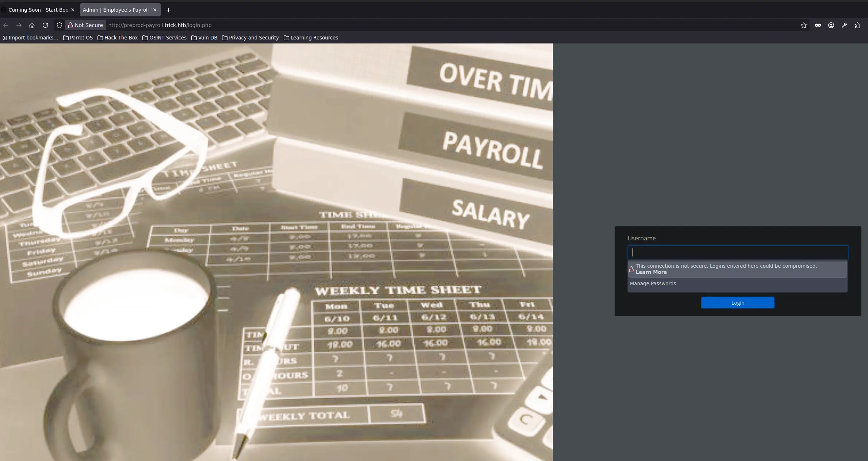Bookmark this page with the star icon
This screenshot has width=868, height=461.
coord(803,25)
